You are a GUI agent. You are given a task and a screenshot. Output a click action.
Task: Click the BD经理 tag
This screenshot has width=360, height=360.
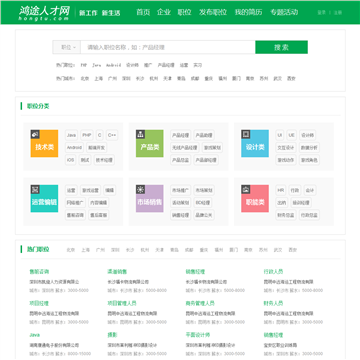[202, 203]
